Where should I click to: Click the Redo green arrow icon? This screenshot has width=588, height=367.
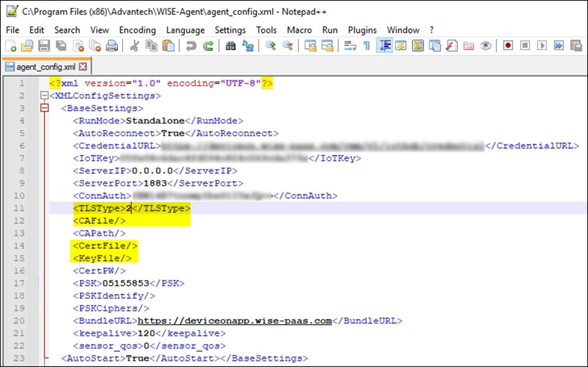[208, 46]
